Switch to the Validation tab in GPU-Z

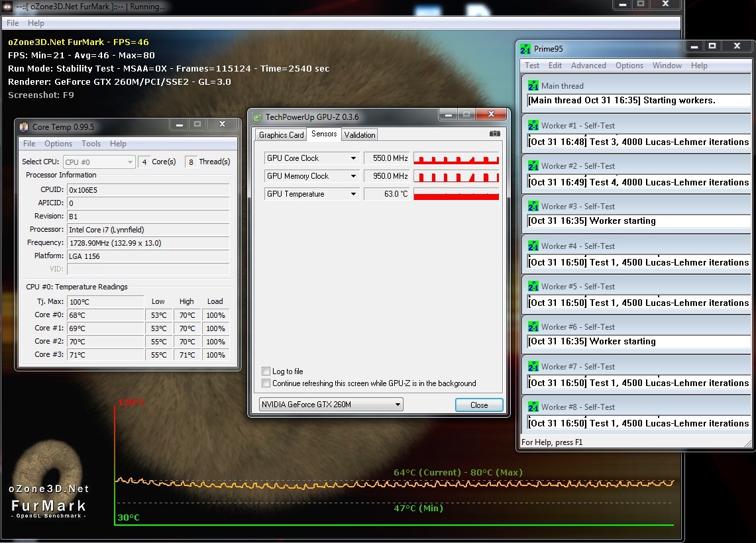tap(360, 135)
